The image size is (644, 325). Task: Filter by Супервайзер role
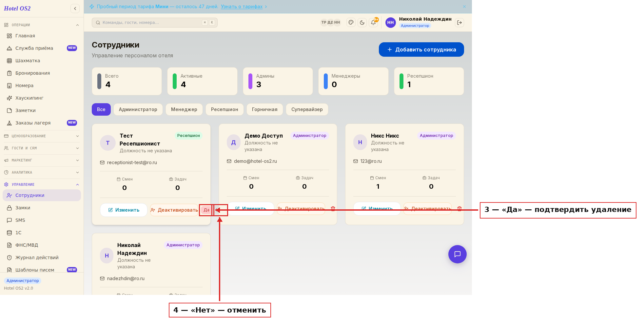point(307,109)
